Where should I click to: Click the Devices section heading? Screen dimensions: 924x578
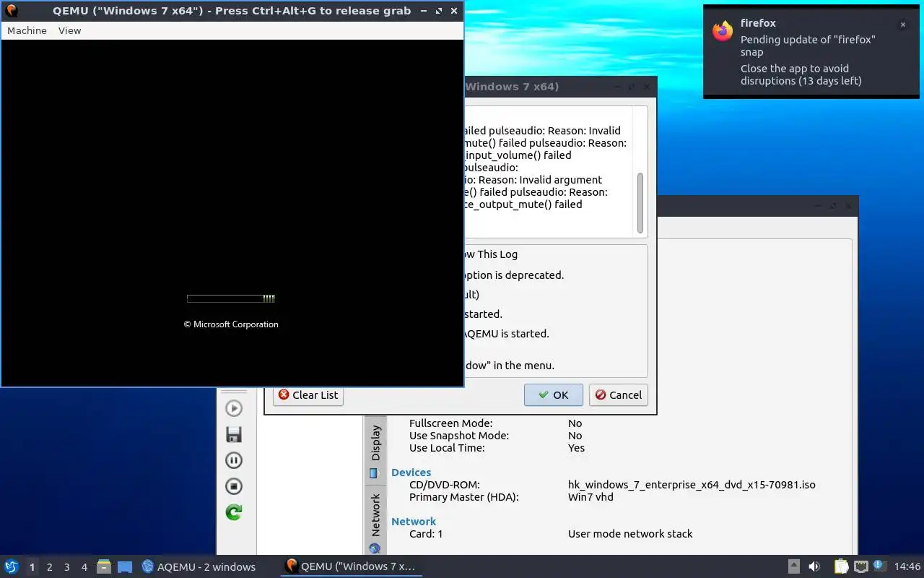[411, 473]
